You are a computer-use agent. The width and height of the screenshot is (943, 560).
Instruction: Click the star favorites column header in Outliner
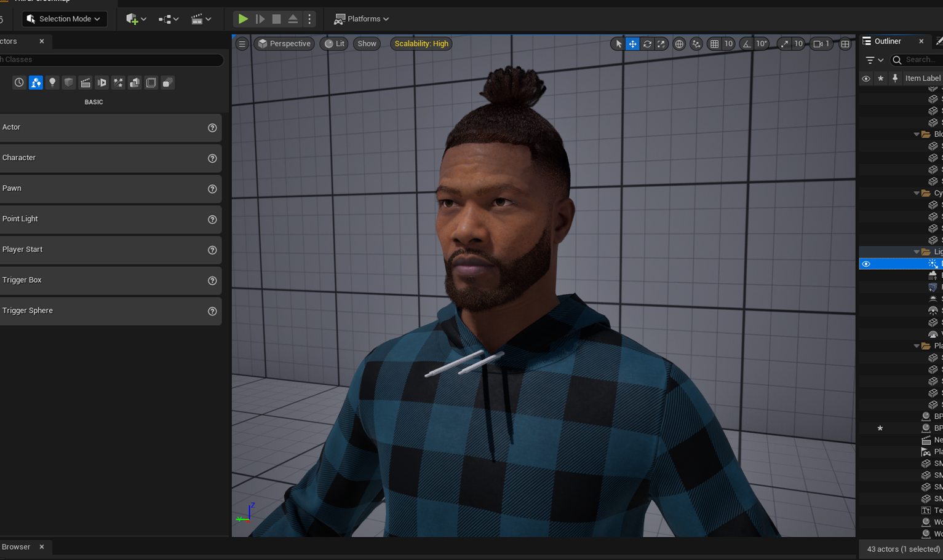tap(880, 79)
